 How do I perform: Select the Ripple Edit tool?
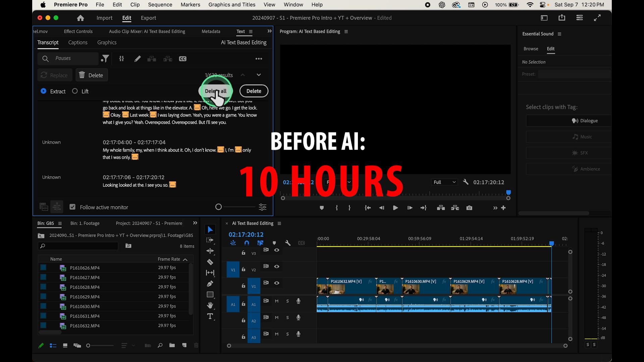coord(210,251)
